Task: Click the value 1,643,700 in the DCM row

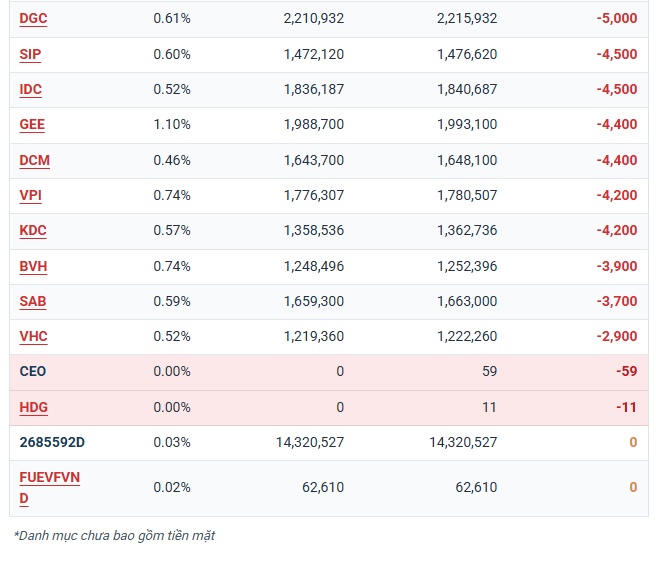Action: coord(314,160)
